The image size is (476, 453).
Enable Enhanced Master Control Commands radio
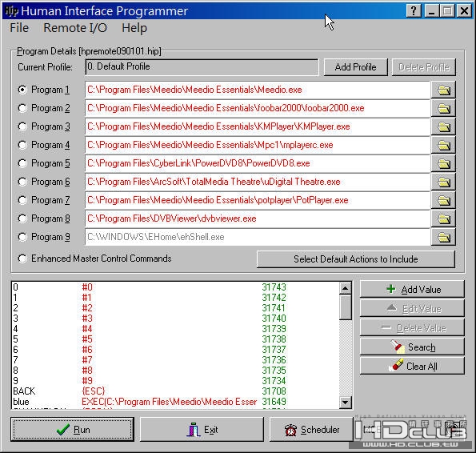pyautogui.click(x=22, y=259)
